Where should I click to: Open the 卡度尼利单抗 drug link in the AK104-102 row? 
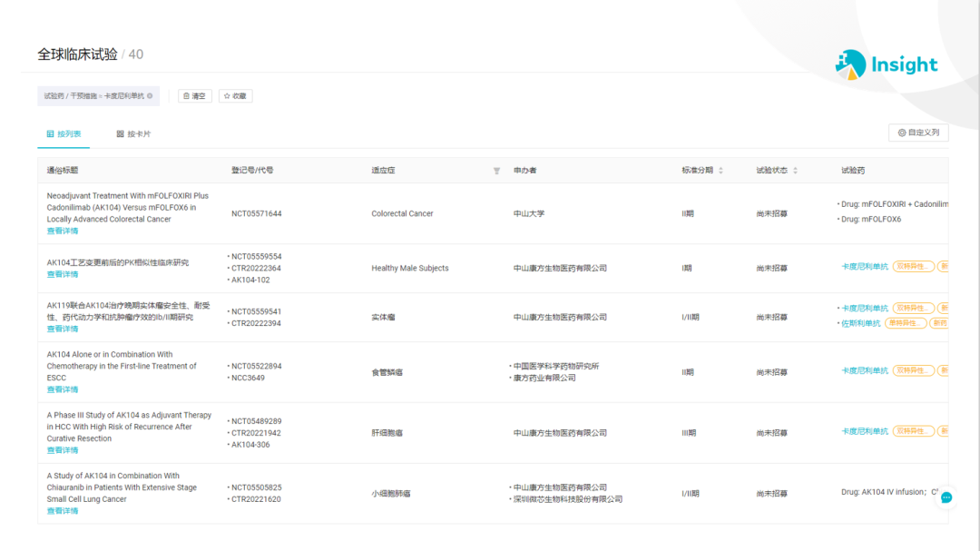[865, 267]
